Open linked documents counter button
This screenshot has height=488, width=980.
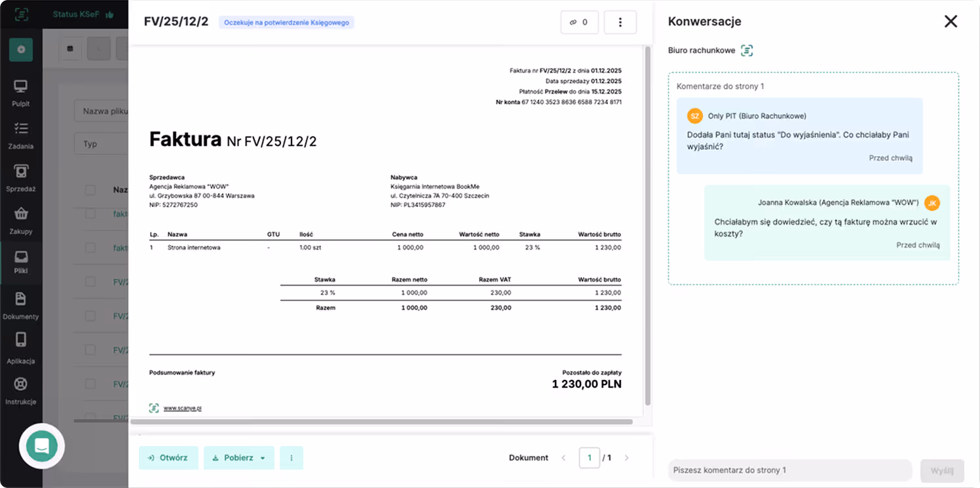[x=580, y=22]
